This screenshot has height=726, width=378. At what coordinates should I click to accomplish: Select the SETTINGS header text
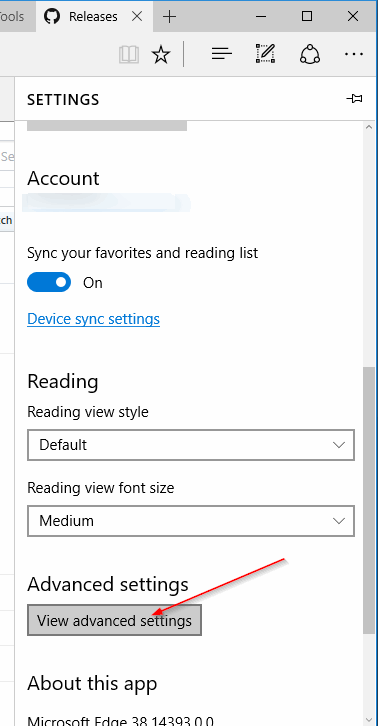pos(63,100)
